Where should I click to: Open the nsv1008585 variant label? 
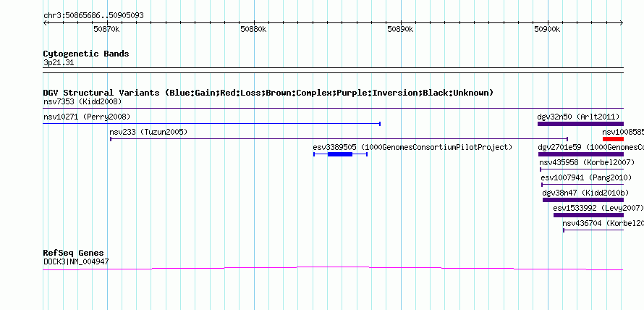tap(623, 132)
